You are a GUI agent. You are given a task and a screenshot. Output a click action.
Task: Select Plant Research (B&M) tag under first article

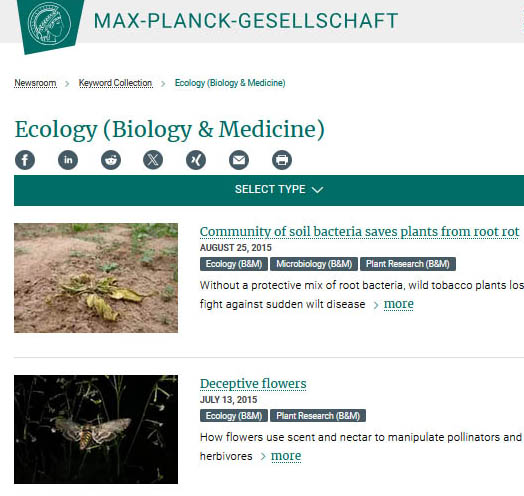pyautogui.click(x=408, y=264)
